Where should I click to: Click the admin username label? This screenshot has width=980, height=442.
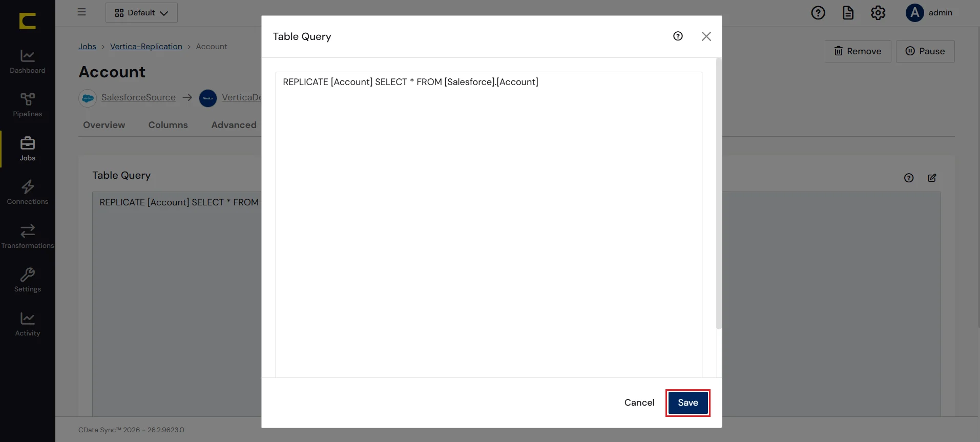point(941,13)
